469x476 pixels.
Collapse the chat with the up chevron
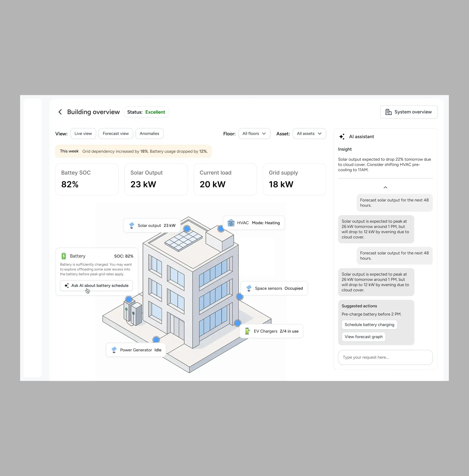click(385, 187)
